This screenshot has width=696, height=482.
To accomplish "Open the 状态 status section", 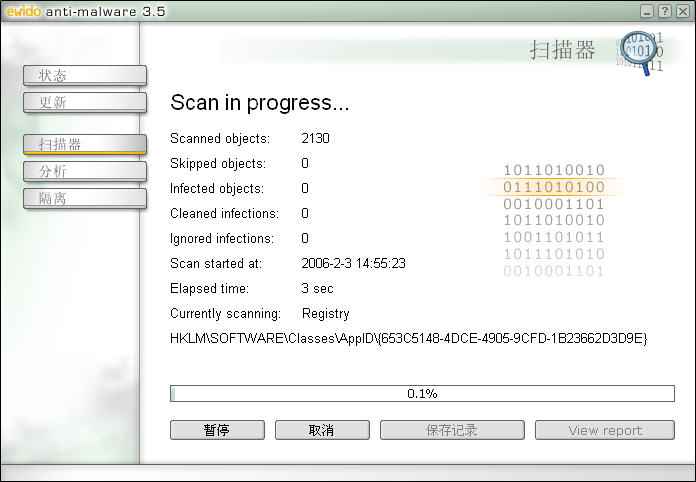I will (85, 75).
